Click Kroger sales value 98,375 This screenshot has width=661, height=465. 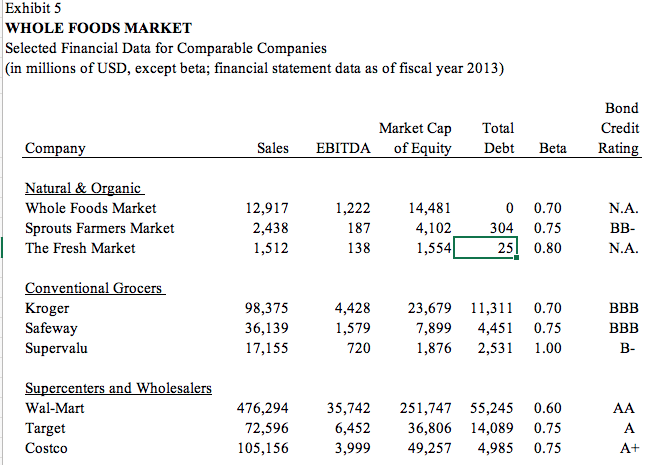pyautogui.click(x=267, y=308)
